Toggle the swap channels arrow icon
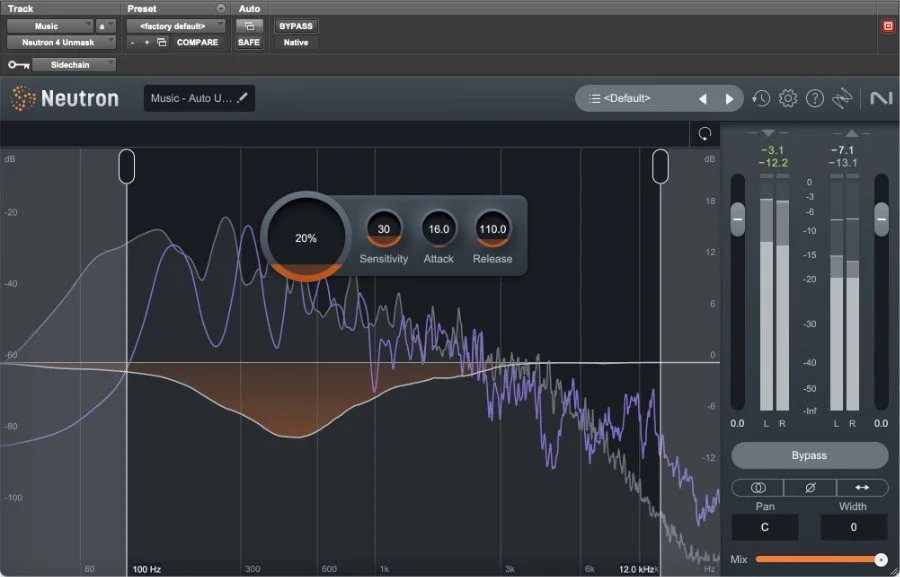Viewport: 900px width, 577px height. coord(862,487)
